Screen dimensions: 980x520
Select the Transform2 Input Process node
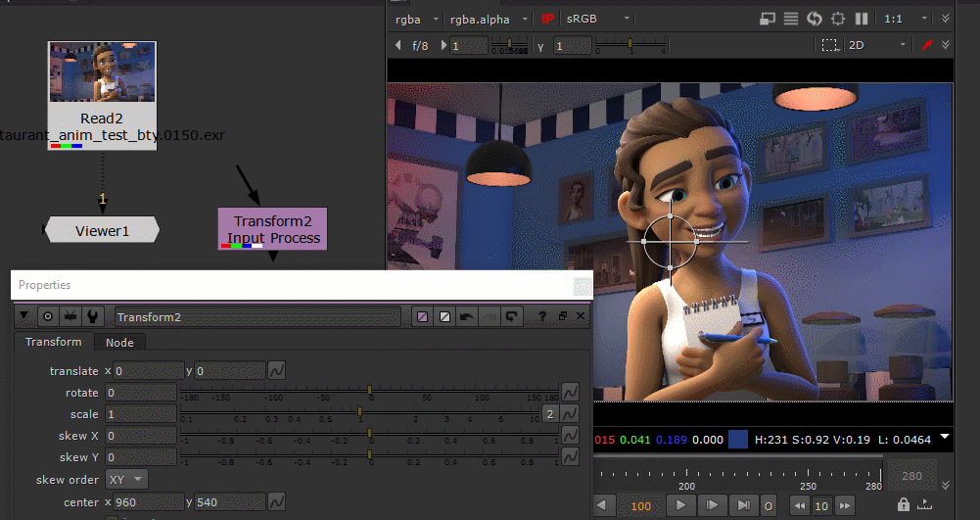(x=272, y=229)
